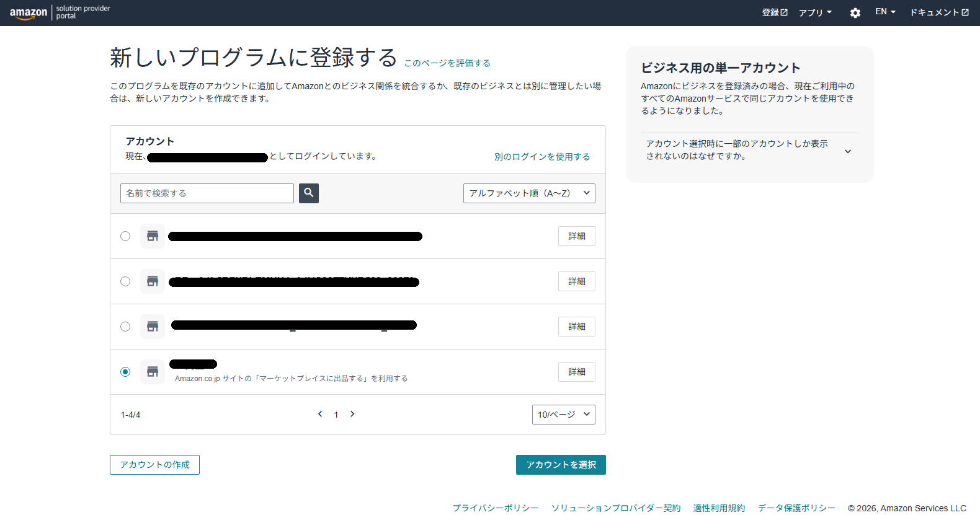Click the store icon in the first account row

(153, 236)
